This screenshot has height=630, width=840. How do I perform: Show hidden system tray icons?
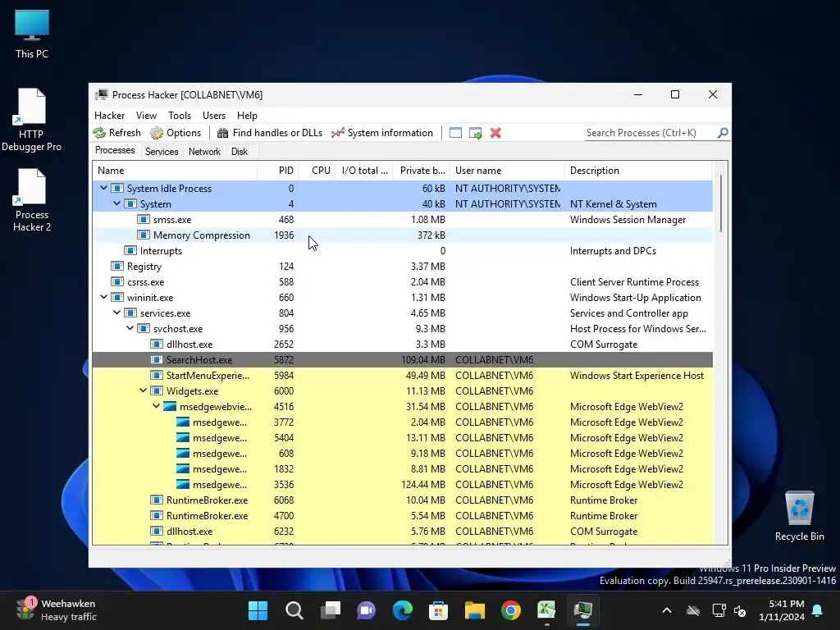click(x=667, y=610)
